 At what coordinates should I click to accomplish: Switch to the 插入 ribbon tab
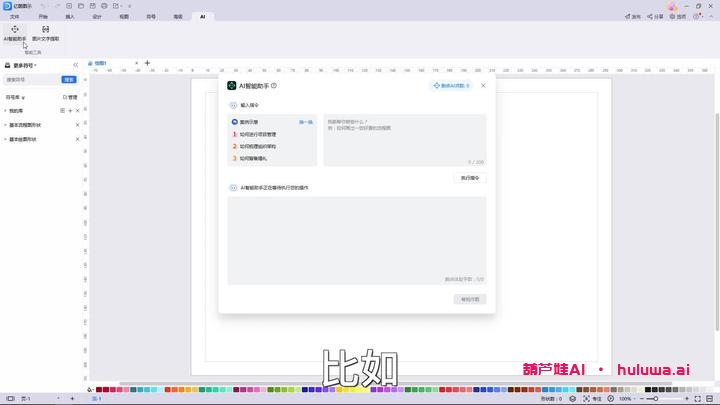coord(70,17)
